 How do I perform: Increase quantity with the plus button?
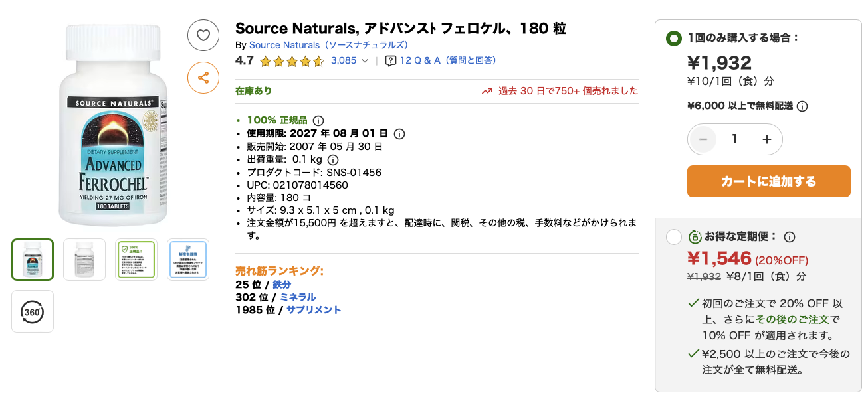click(766, 139)
